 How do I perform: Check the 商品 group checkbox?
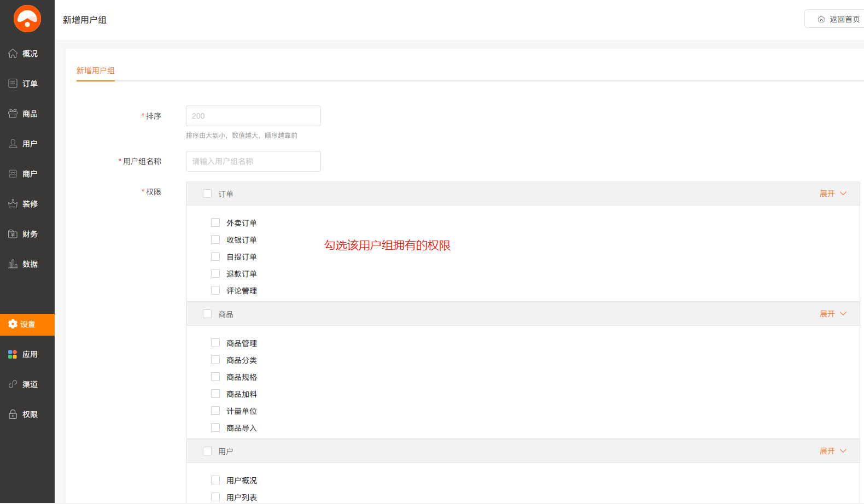click(207, 314)
